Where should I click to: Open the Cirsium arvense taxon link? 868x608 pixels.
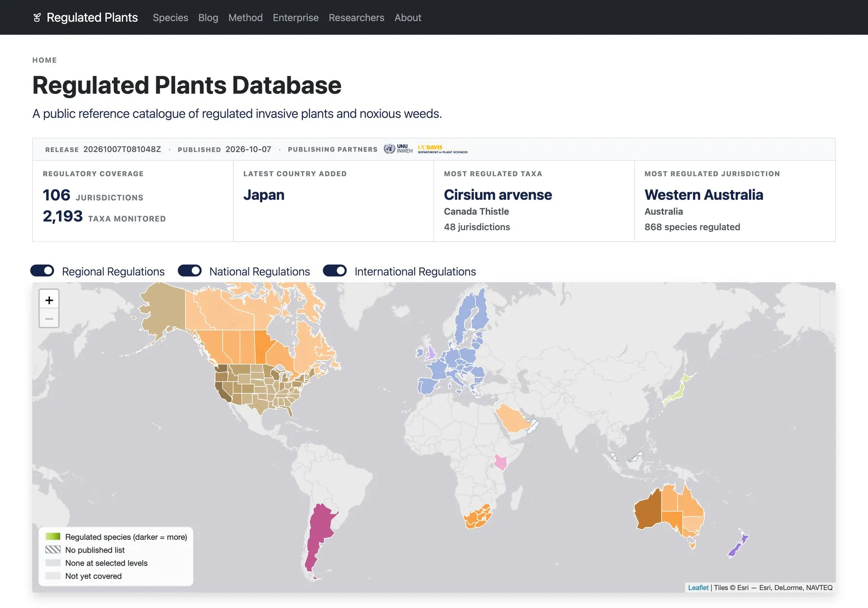498,194
